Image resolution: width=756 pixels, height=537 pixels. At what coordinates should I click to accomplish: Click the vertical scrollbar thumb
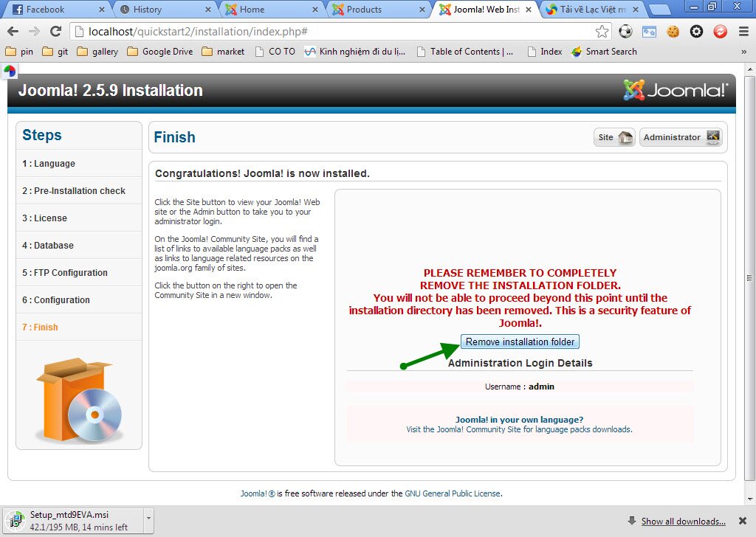[749, 278]
